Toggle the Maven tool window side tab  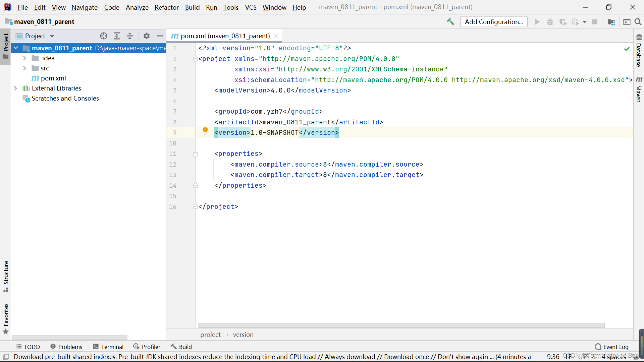pos(639,89)
